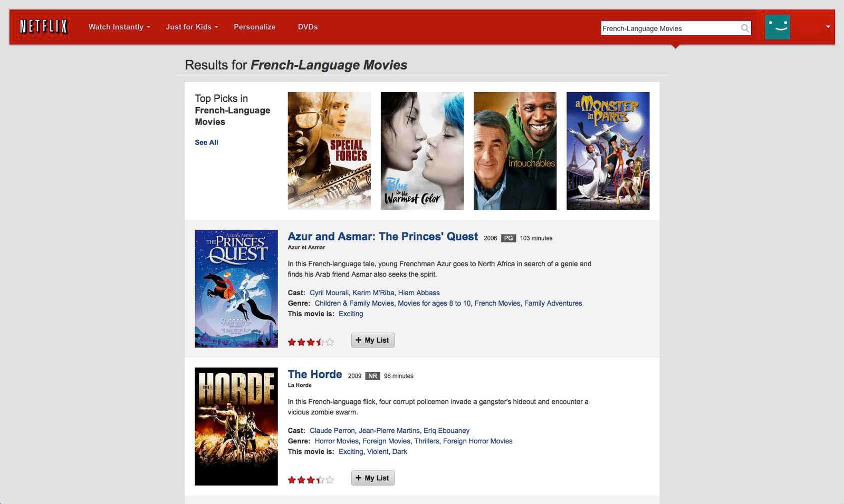The height and width of the screenshot is (504, 844).
Task: Add The Horde to My List
Action: (x=373, y=478)
